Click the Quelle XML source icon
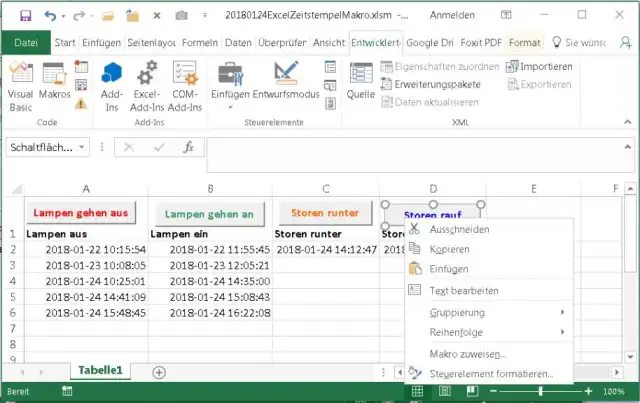 (360, 83)
